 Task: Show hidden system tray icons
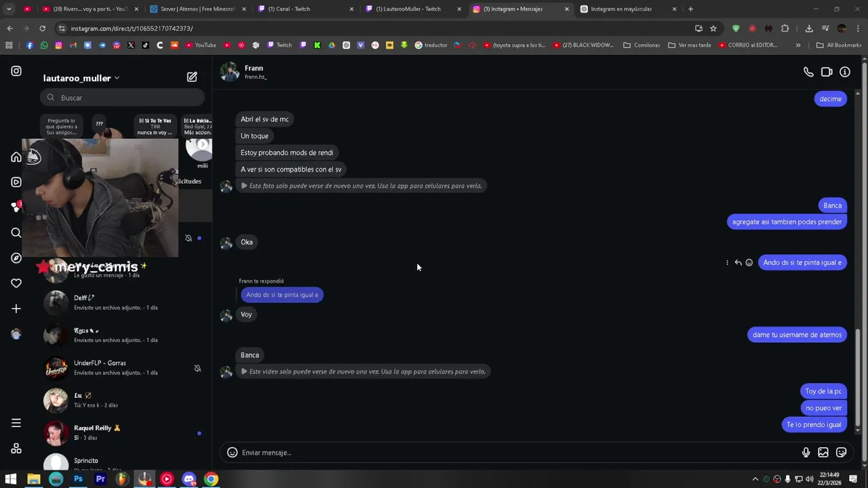[x=755, y=479]
